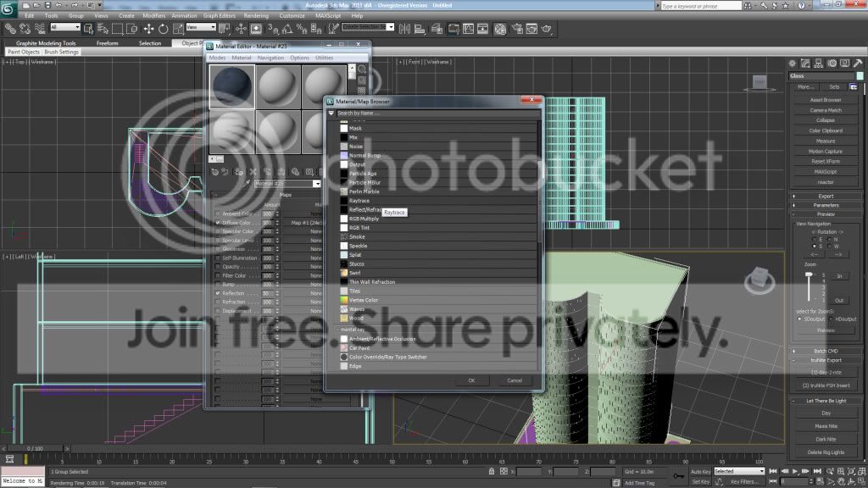Click Cancel in Material/Map Browser
The height and width of the screenshot is (488, 868).
coord(515,380)
